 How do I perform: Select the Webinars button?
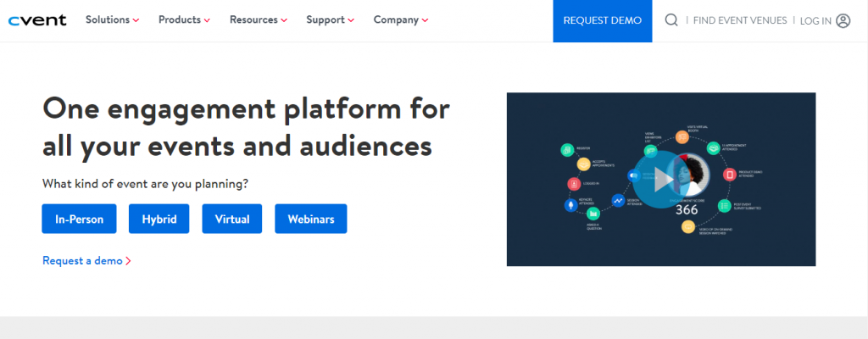[x=310, y=219]
